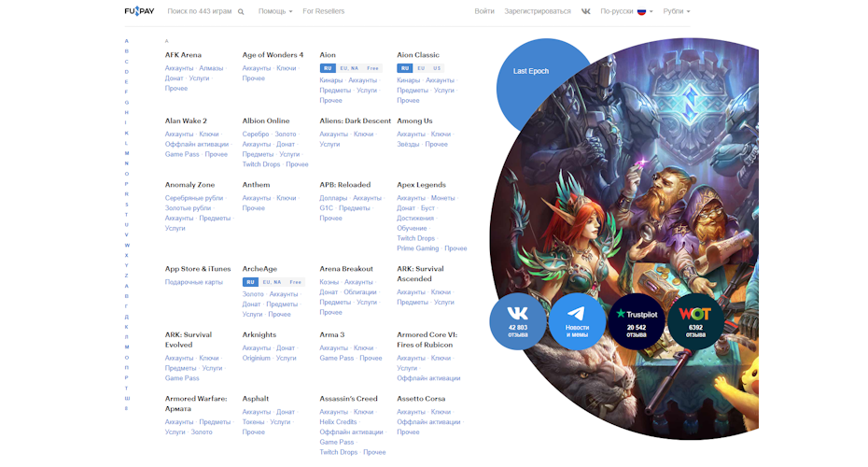The image size is (868, 467).
Task: Open Age of Wonders 4 title
Action: 273,55
